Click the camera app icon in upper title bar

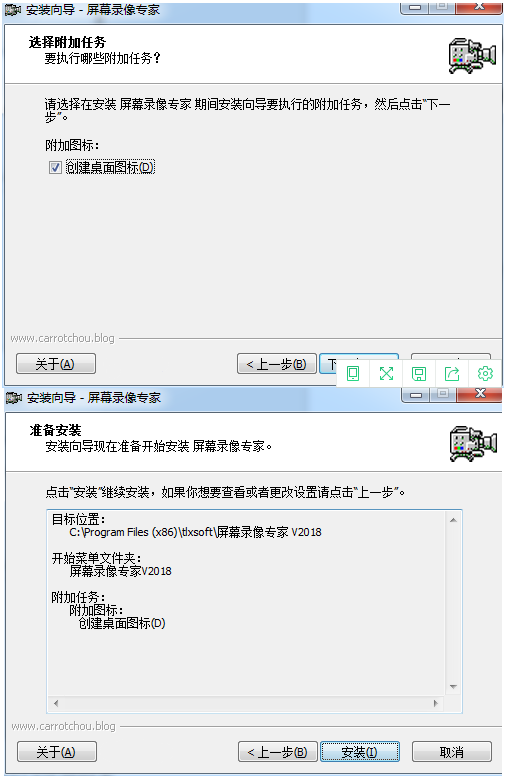pyautogui.click(x=13, y=9)
